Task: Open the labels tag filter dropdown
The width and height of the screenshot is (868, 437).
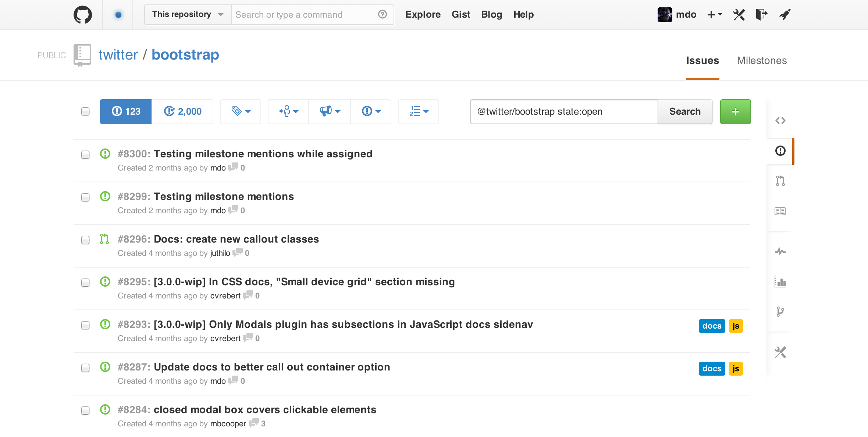Action: pos(241,112)
